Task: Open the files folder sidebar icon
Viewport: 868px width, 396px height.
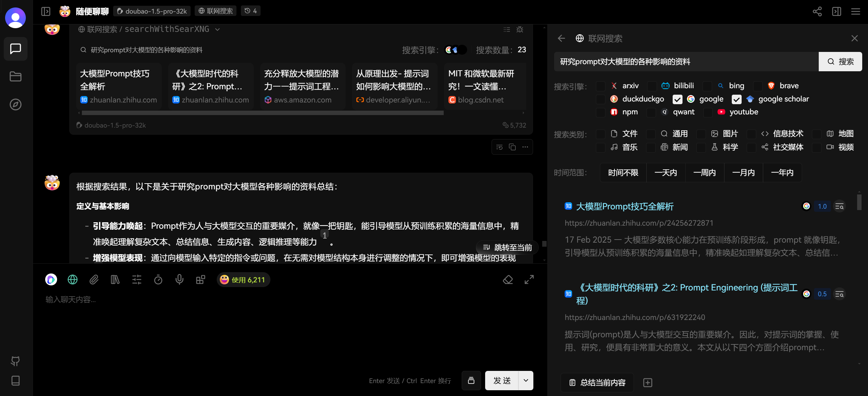Action: pos(16,77)
